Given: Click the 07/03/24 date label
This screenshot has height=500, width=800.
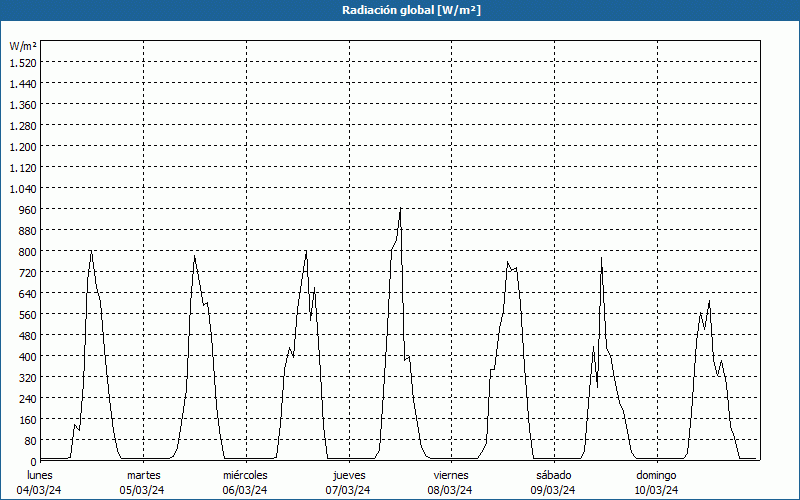Looking at the screenshot, I should pyautogui.click(x=348, y=490).
